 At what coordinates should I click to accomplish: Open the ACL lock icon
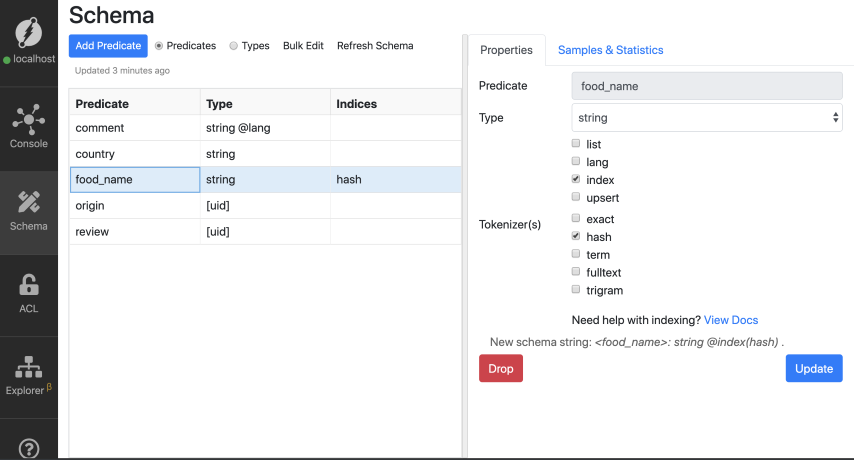[x=29, y=286]
